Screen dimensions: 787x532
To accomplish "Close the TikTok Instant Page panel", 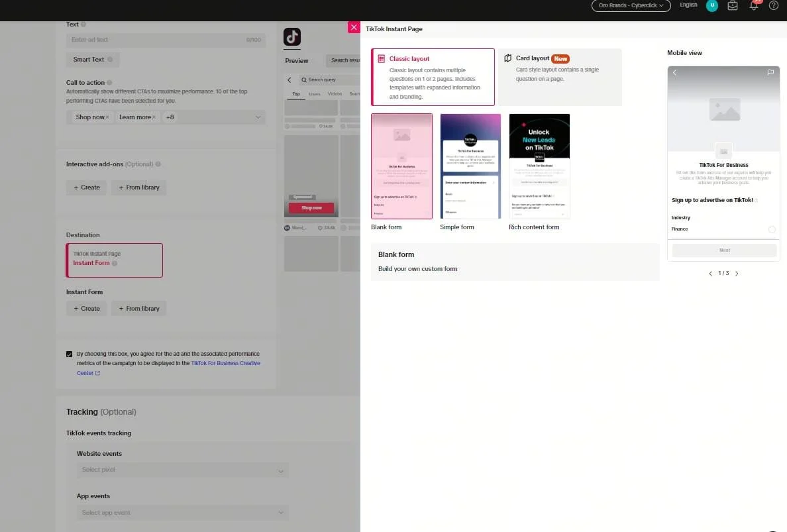I will tap(354, 28).
